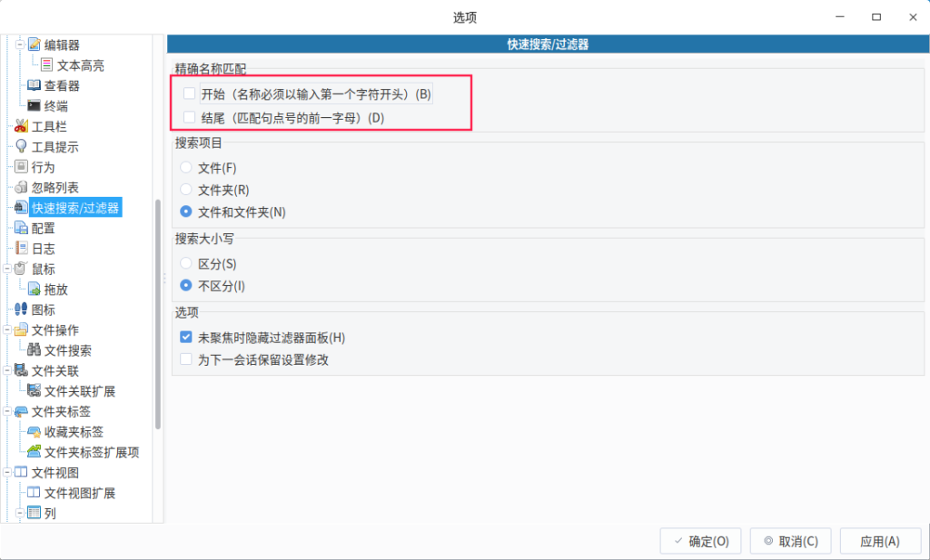Select the Terminal (终端) icon in tree
The image size is (930, 560).
35,106
